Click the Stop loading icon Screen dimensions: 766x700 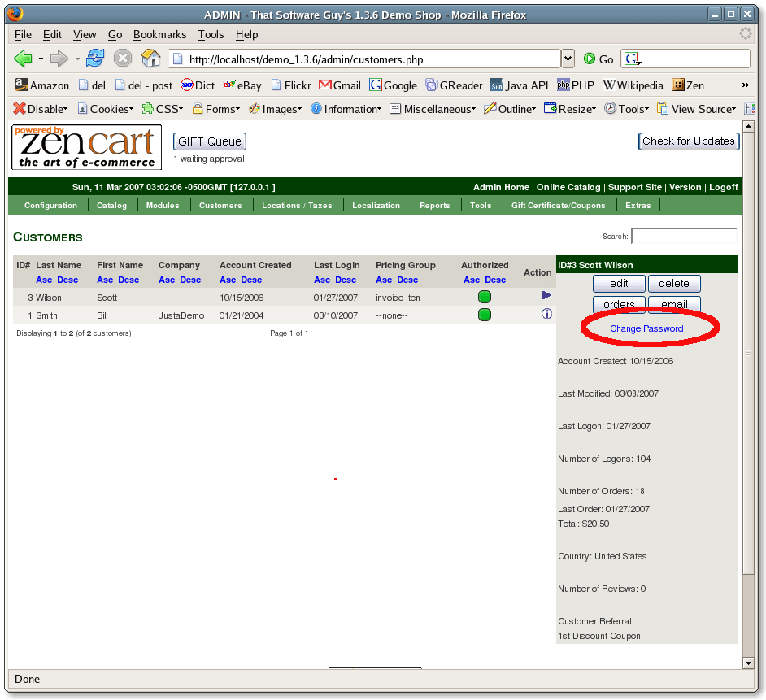(x=123, y=58)
